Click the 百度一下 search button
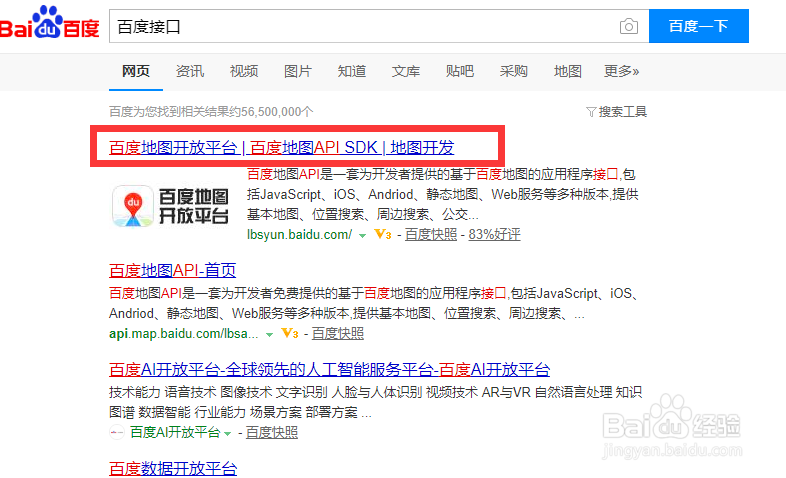Image resolution: width=786 pixels, height=478 pixels. 698,26
